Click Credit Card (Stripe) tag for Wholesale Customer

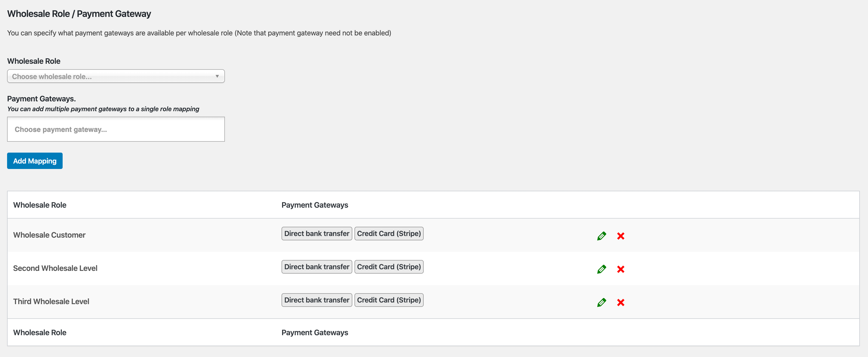pyautogui.click(x=389, y=234)
